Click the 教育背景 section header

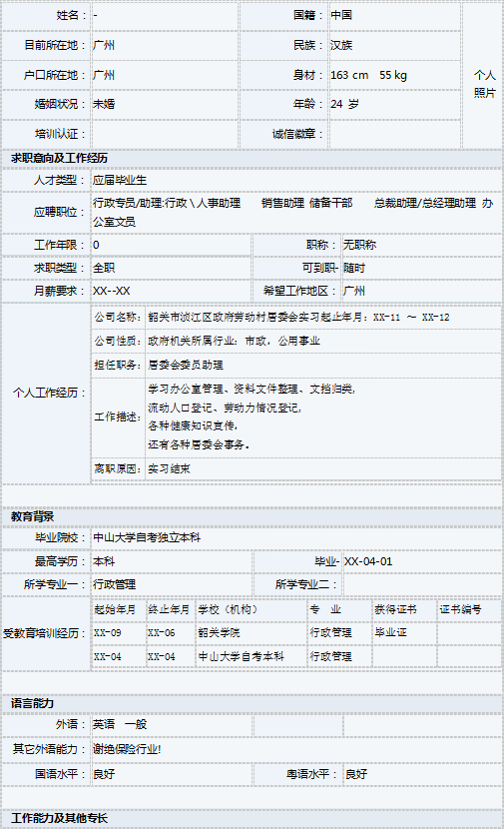point(252,516)
